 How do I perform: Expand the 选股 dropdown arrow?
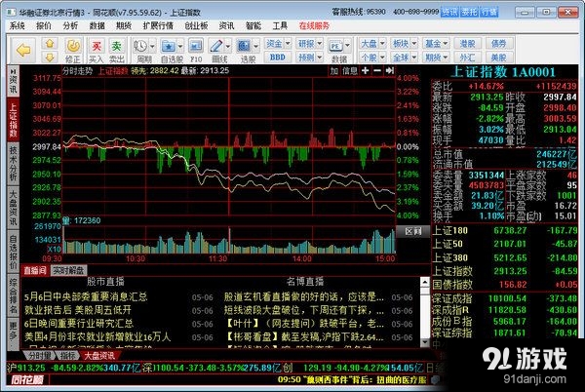[x=255, y=46]
